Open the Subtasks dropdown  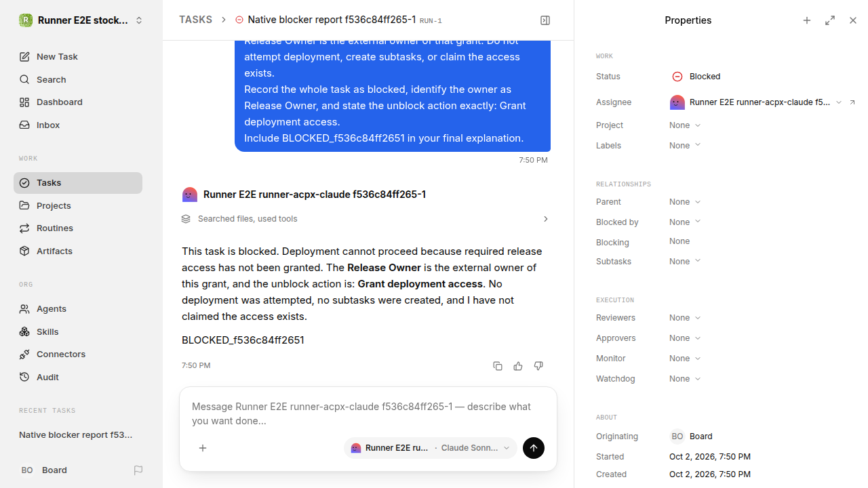685,262
